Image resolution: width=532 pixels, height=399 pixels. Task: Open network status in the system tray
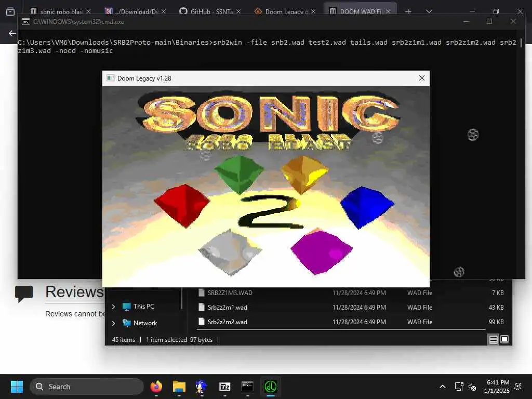pyautogui.click(x=459, y=387)
